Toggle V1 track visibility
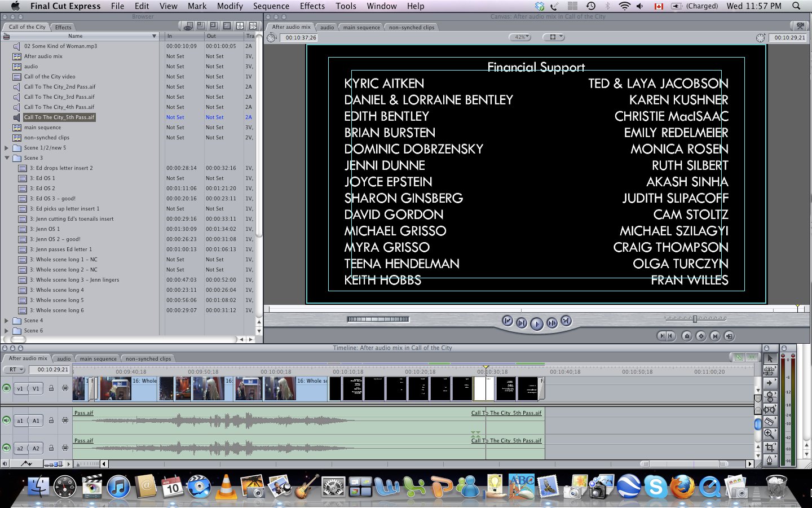Image resolution: width=812 pixels, height=508 pixels. coord(7,388)
